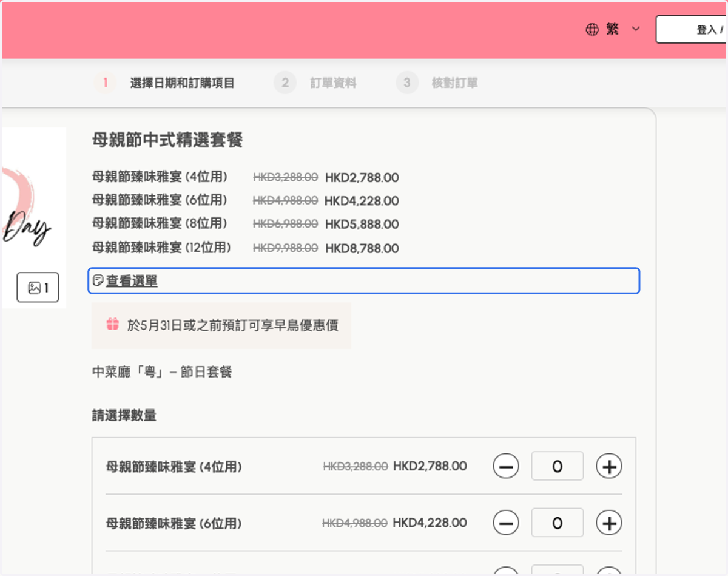Screen dimensions: 728x576
Task: Click the gift icon in early bird notice
Action: (112, 324)
